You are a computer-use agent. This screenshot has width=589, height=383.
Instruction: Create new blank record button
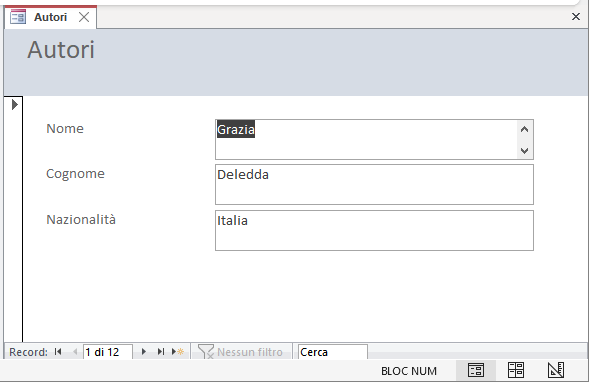tap(178, 352)
